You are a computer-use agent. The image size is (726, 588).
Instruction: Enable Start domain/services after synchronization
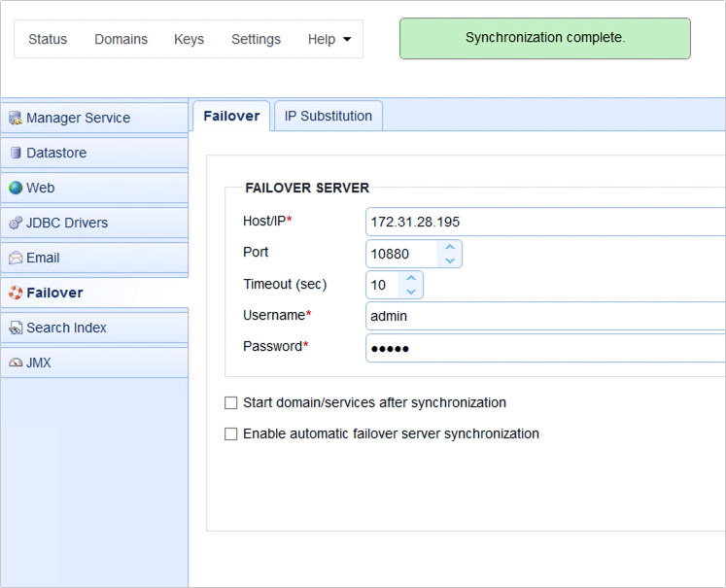(231, 402)
